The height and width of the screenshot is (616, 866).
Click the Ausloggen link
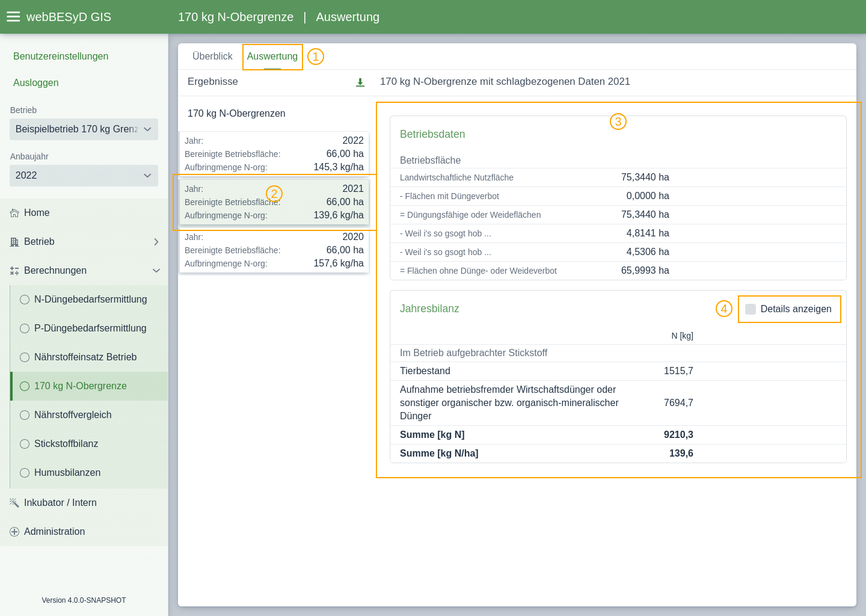[36, 82]
